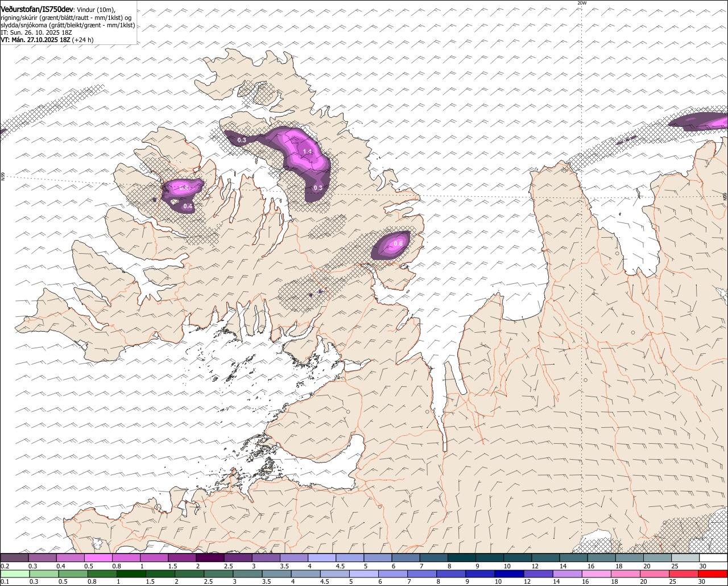The image size is (728, 586).
Task: Select the white 30 swatch in upper row
Action: (x=713, y=558)
